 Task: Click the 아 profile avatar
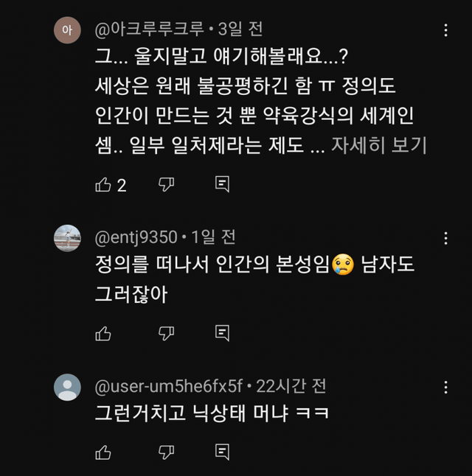point(68,31)
